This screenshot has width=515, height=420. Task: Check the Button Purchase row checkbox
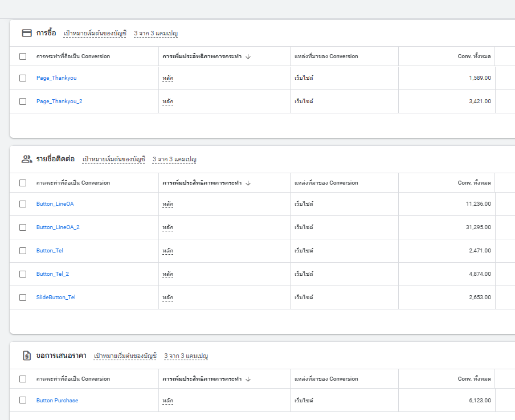coord(23,400)
